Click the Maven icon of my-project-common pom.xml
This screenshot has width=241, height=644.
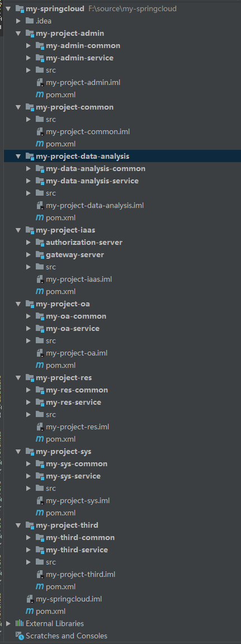click(40, 144)
